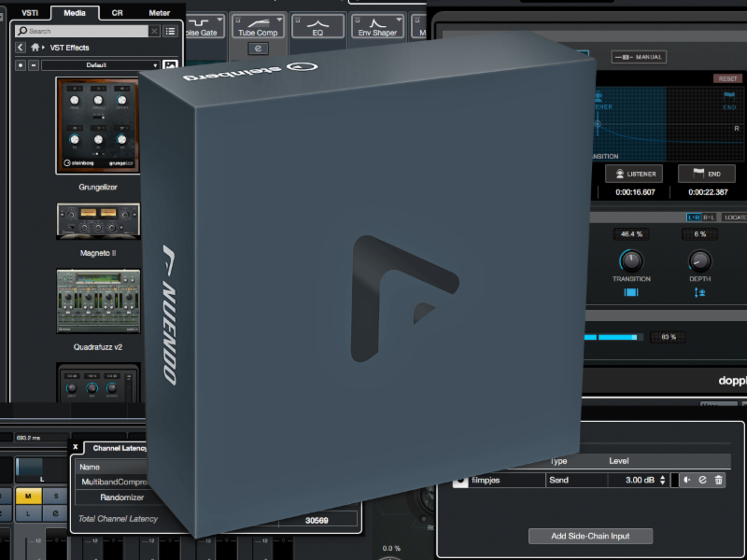The width and height of the screenshot is (747, 560).
Task: Click the total latency value 30569
Action: click(x=317, y=521)
